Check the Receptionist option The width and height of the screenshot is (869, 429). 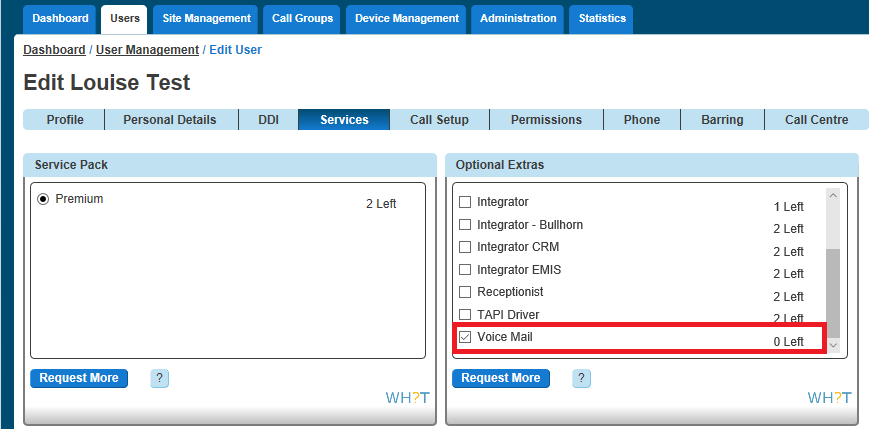[x=466, y=292]
